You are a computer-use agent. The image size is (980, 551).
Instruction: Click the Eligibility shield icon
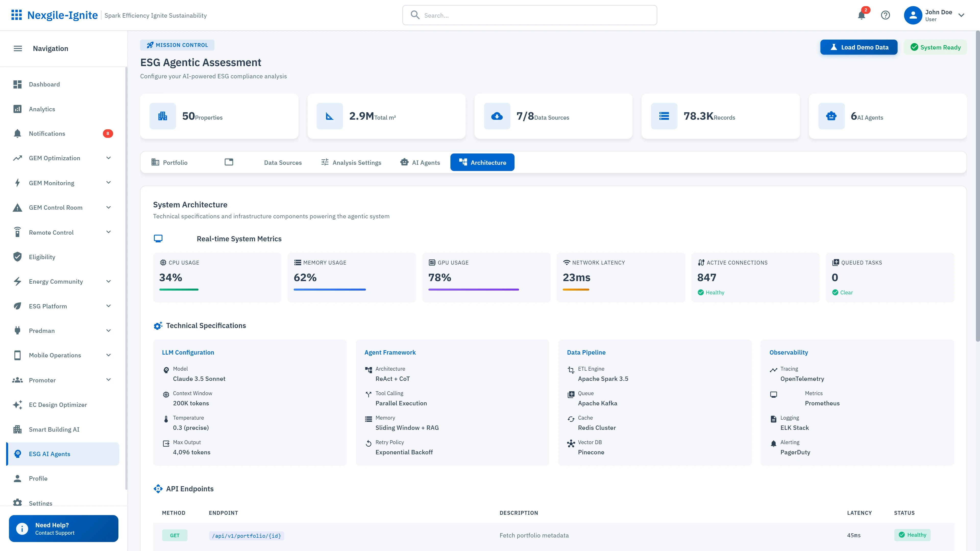(x=18, y=257)
